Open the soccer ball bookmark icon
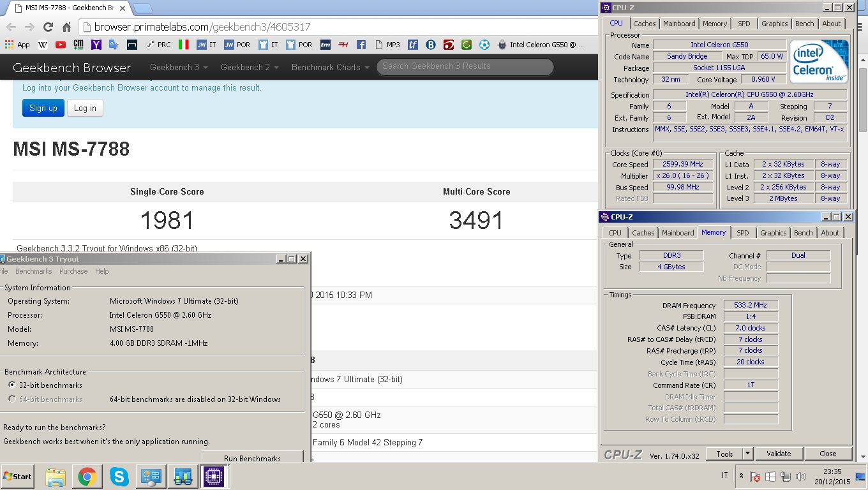 pos(484,45)
